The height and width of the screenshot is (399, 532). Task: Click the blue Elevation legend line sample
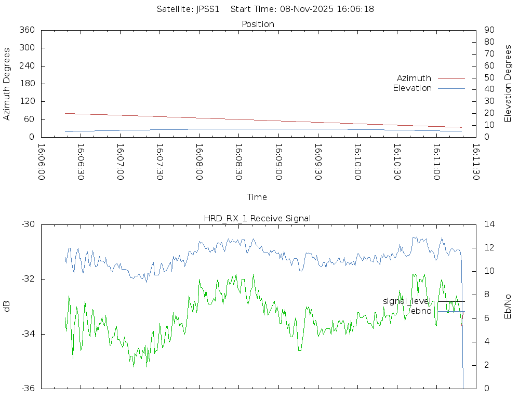point(451,88)
